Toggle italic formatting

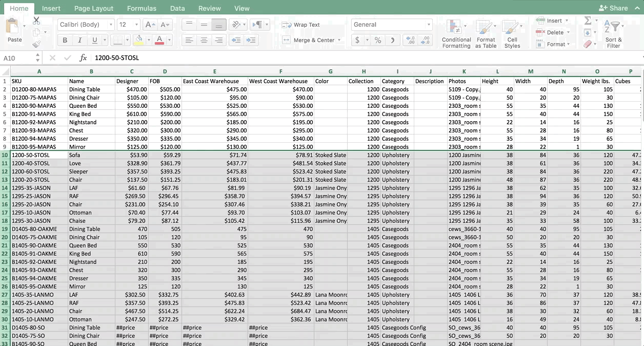coord(79,40)
